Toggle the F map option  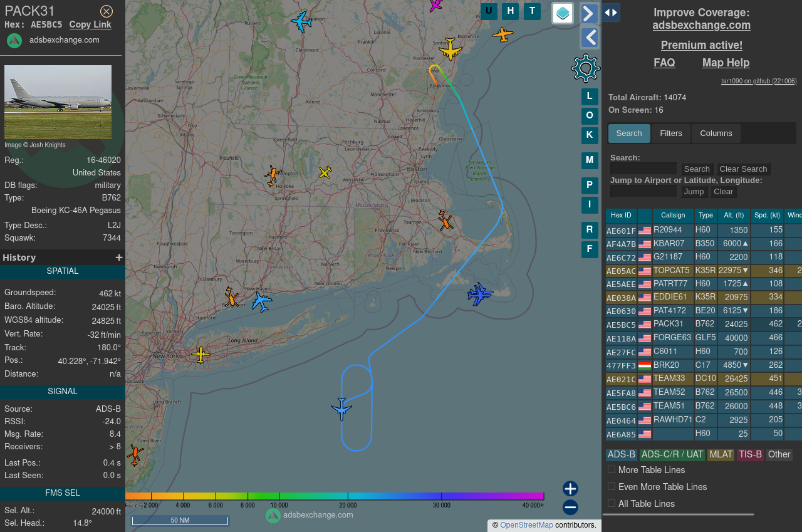click(x=590, y=249)
